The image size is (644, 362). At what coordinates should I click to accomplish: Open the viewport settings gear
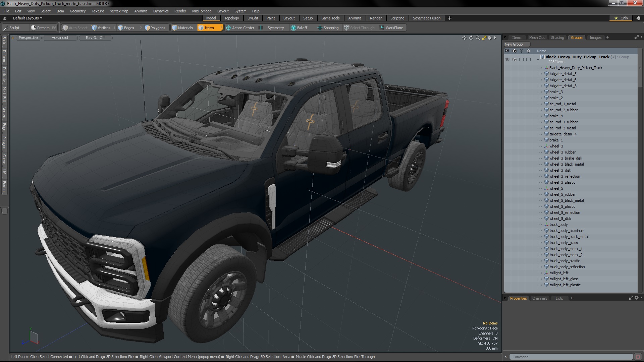pos(490,38)
